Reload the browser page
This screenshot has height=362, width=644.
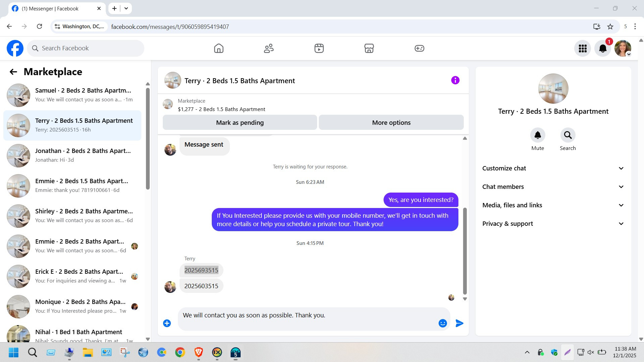click(39, 27)
